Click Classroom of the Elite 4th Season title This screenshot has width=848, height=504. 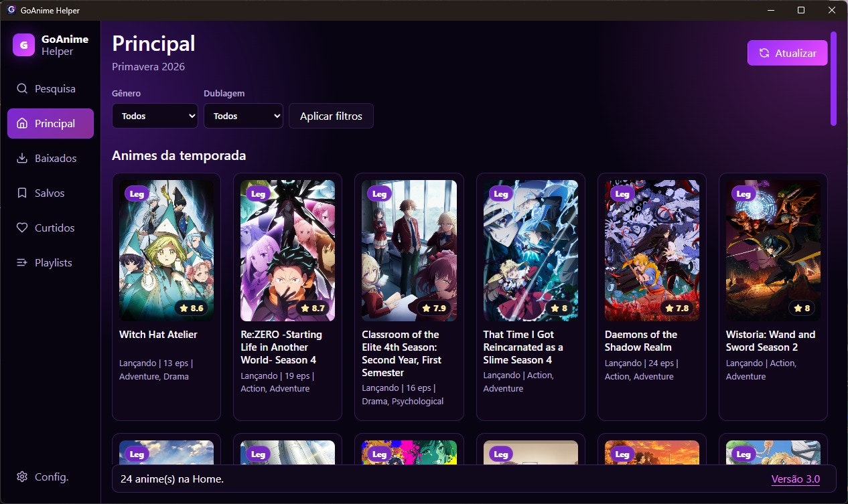click(x=401, y=353)
